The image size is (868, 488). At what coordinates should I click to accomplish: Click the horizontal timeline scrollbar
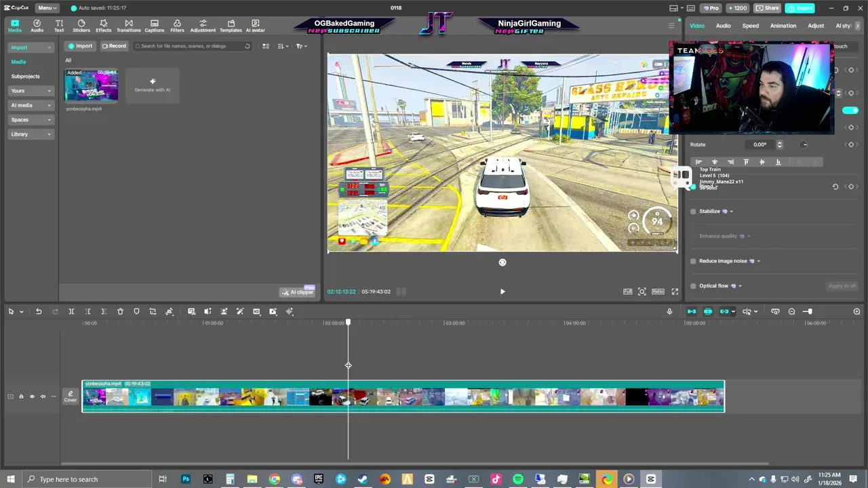414,464
